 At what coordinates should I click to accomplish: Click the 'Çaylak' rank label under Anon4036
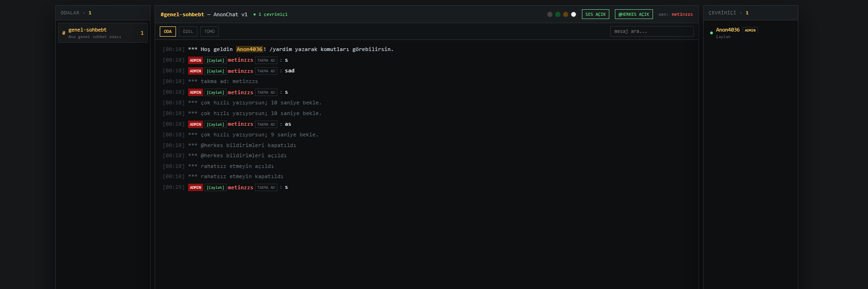coord(723,37)
